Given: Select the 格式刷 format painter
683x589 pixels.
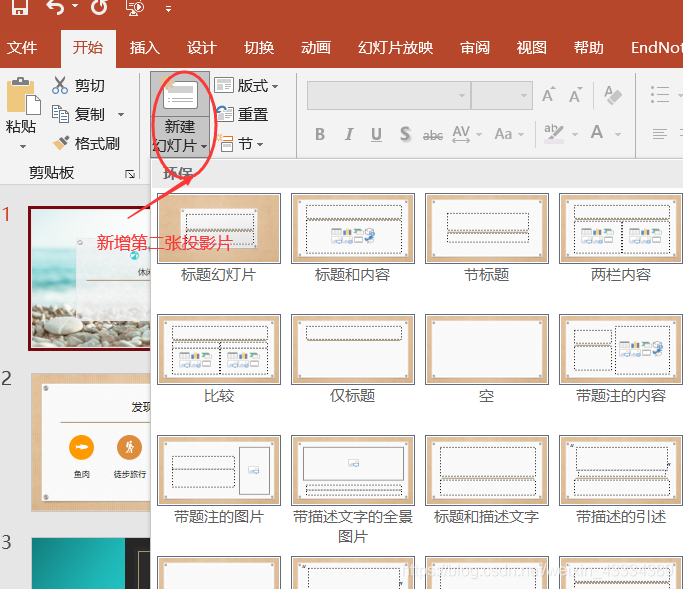Looking at the screenshot, I should tap(86, 143).
